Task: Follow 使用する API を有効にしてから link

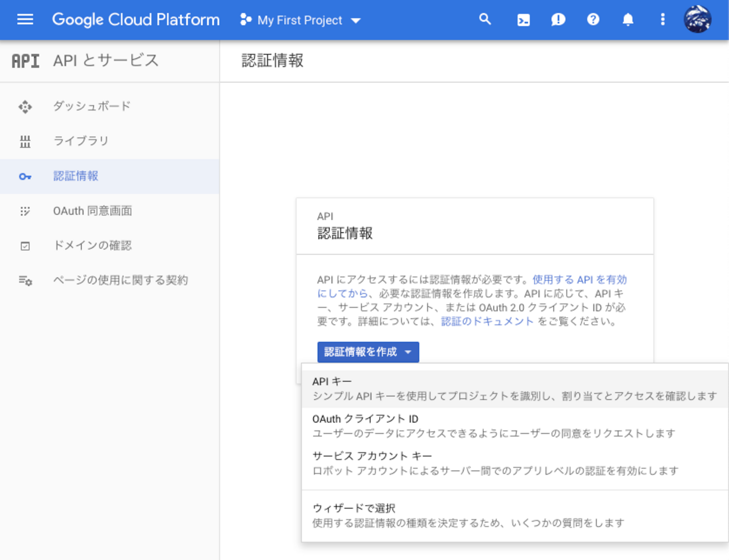Action: pyautogui.click(x=579, y=280)
